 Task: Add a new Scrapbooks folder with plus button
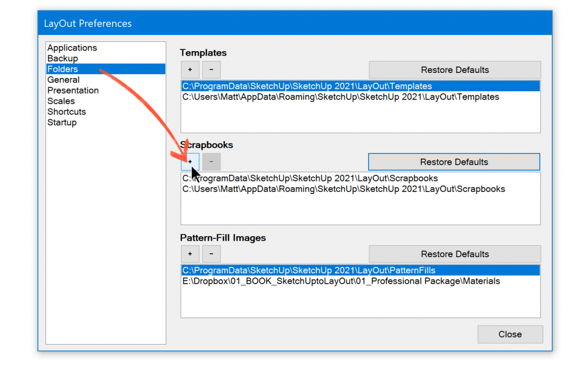[190, 162]
